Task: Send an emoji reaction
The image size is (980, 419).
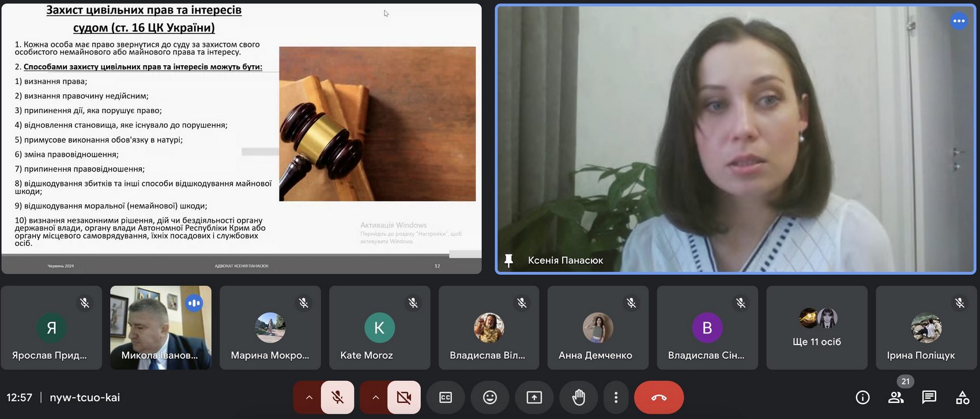Action: click(x=490, y=397)
